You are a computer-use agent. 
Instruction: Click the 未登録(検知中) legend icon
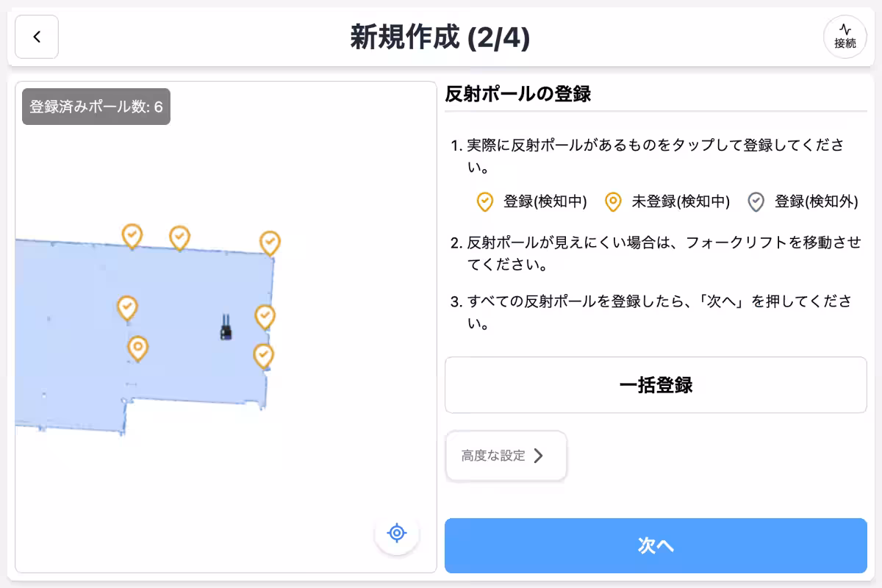click(614, 201)
